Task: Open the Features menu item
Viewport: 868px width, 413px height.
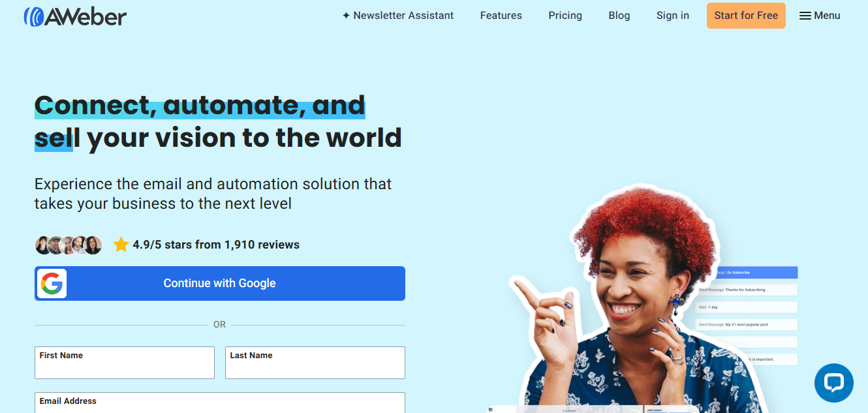Action: pos(501,16)
